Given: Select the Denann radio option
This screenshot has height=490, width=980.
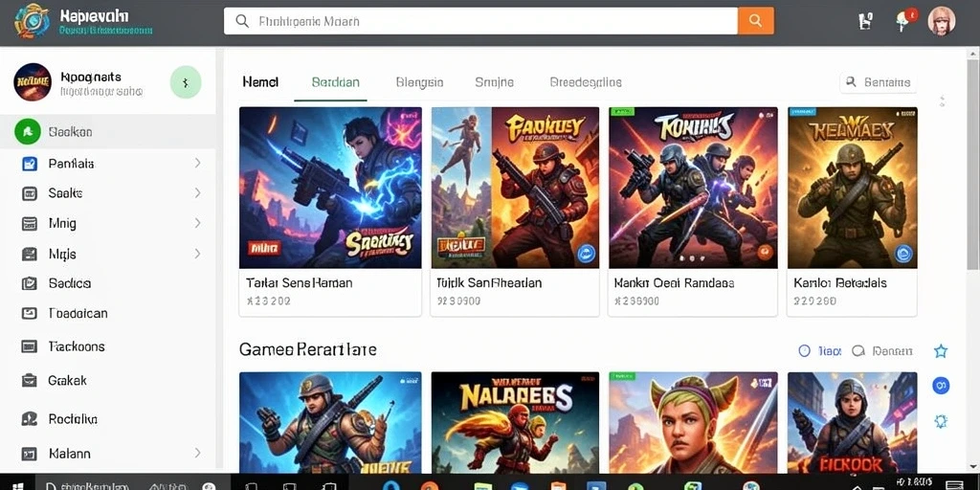Looking at the screenshot, I should tap(882, 351).
